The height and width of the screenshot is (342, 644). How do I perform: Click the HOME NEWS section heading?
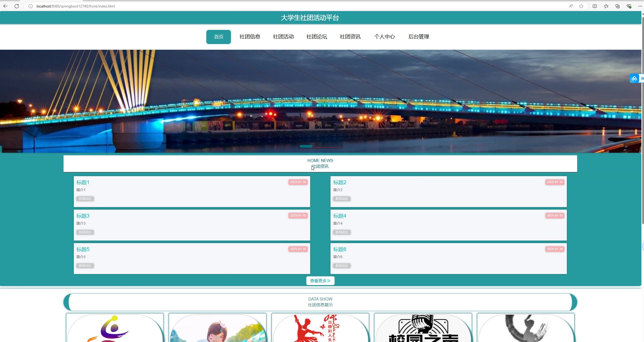tap(320, 160)
